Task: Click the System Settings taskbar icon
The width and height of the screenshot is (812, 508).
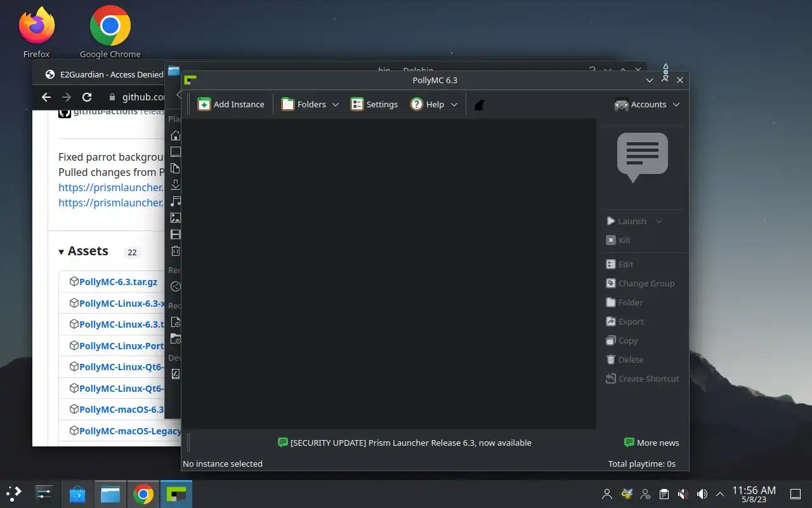Action: point(44,494)
